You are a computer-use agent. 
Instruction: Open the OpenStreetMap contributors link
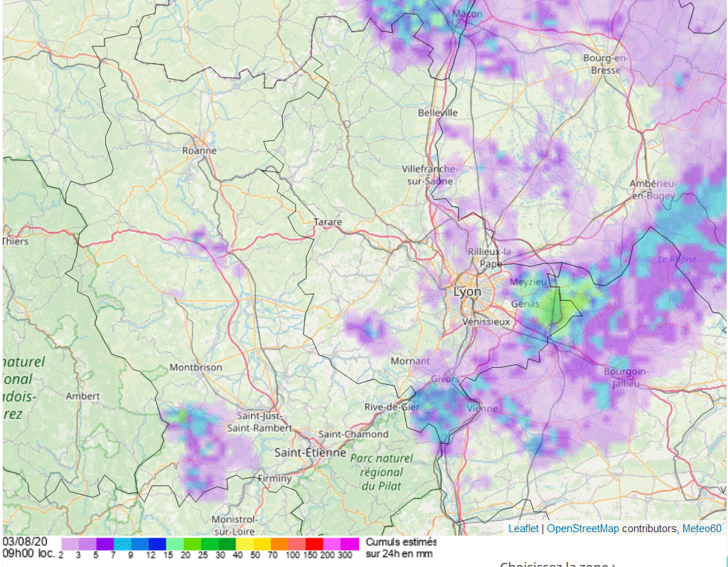582,529
